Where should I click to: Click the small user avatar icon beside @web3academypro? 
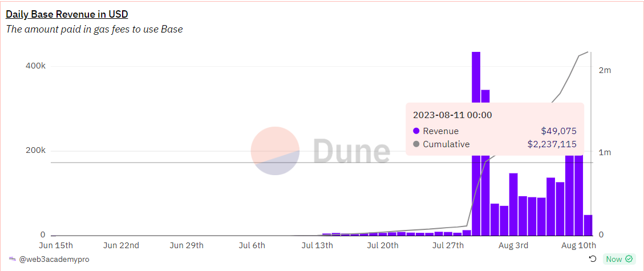pyautogui.click(x=12, y=259)
